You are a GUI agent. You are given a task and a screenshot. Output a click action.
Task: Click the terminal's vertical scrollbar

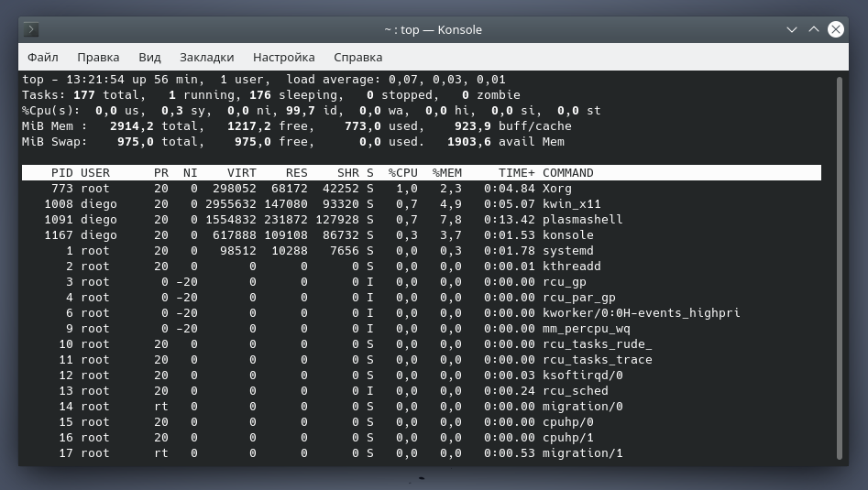839,266
